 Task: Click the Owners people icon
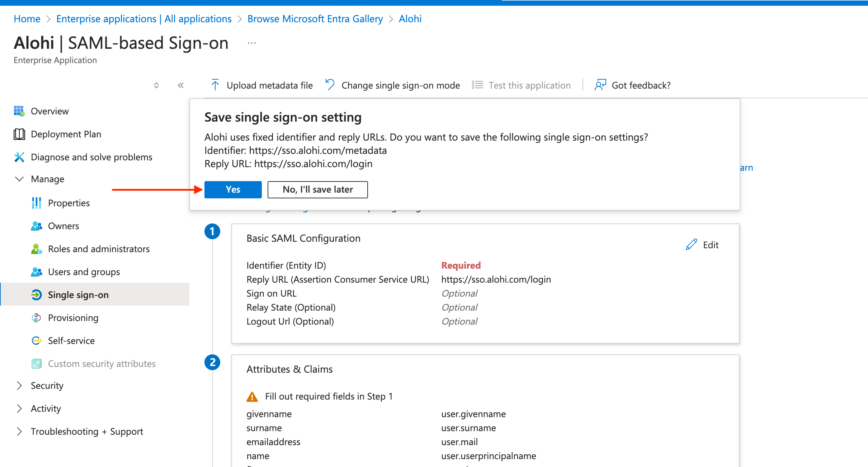point(37,226)
